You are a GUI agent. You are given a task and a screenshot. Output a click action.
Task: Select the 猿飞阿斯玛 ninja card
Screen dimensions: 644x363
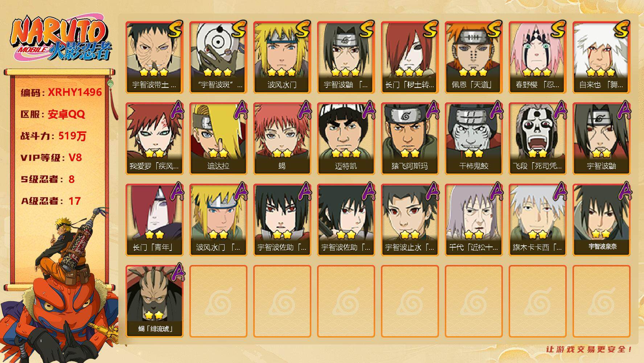pos(410,139)
